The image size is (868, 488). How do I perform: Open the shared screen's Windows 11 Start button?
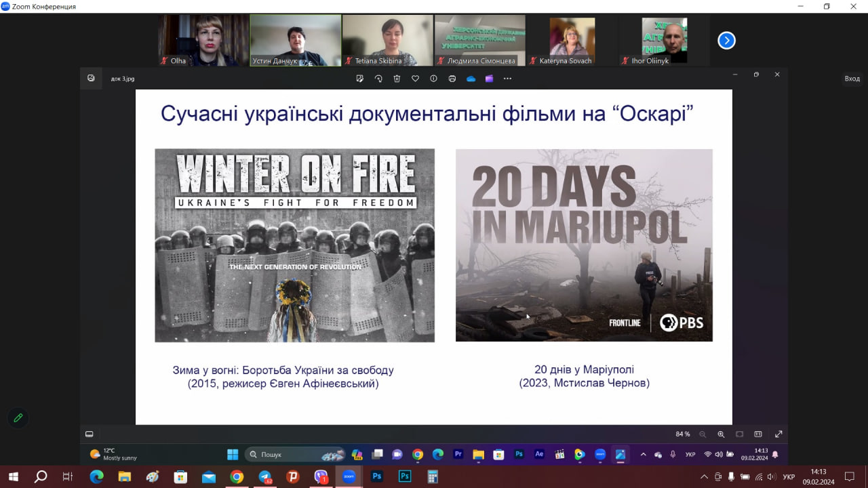click(233, 454)
